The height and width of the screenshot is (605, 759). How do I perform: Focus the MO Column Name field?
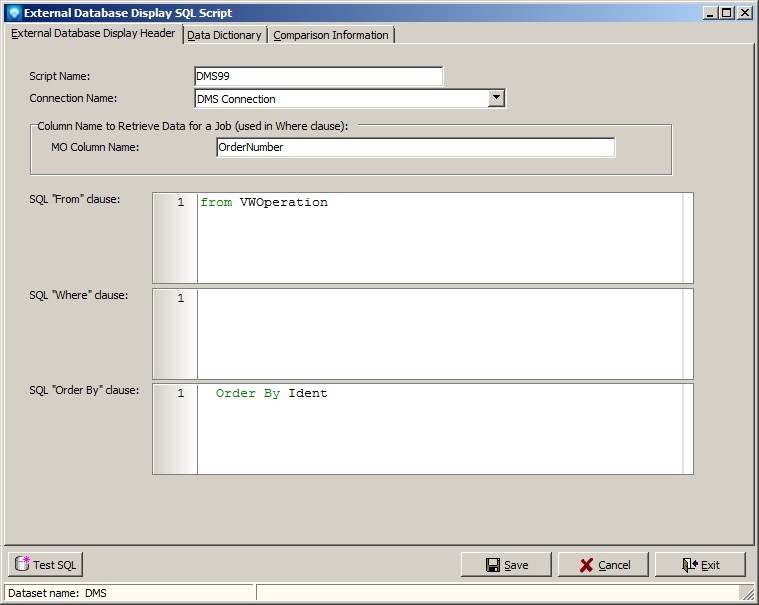pyautogui.click(x=415, y=147)
